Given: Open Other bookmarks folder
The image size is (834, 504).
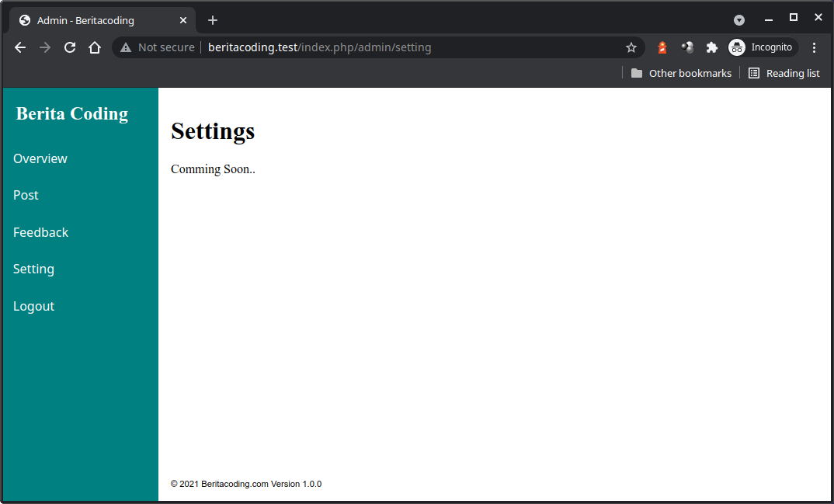Looking at the screenshot, I should tap(681, 73).
